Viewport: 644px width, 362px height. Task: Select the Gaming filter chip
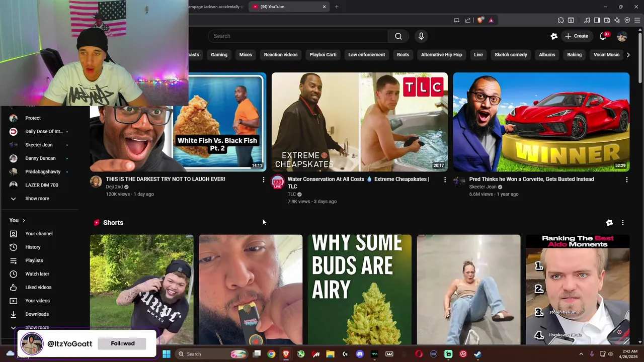(219, 55)
